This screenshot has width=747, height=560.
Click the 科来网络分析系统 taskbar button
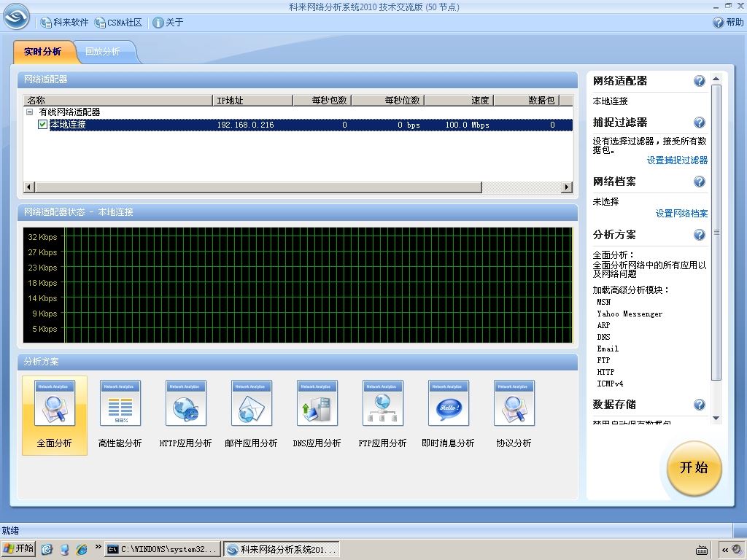coord(282,549)
